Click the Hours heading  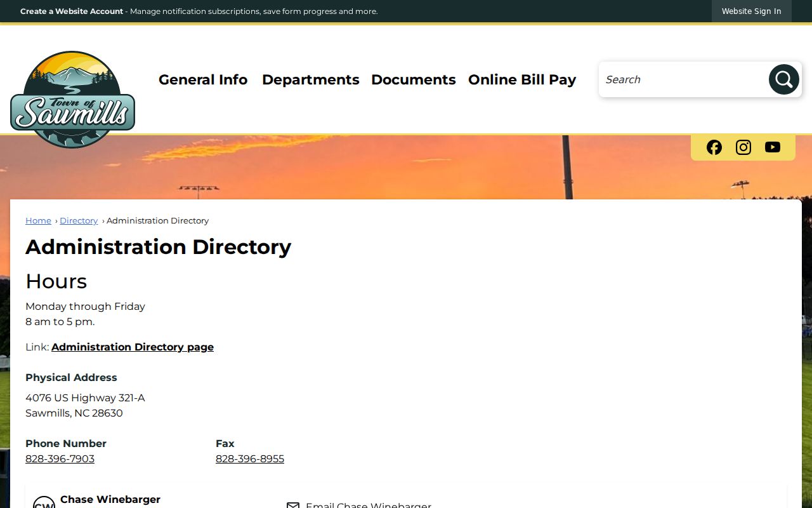pos(56,281)
